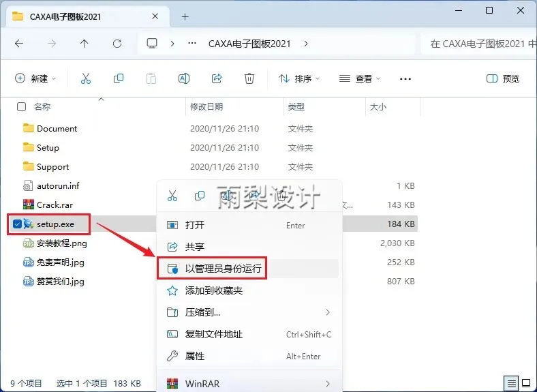Toggle the select-all checkbox beside 名称
This screenshot has width=537, height=392.
click(x=21, y=107)
